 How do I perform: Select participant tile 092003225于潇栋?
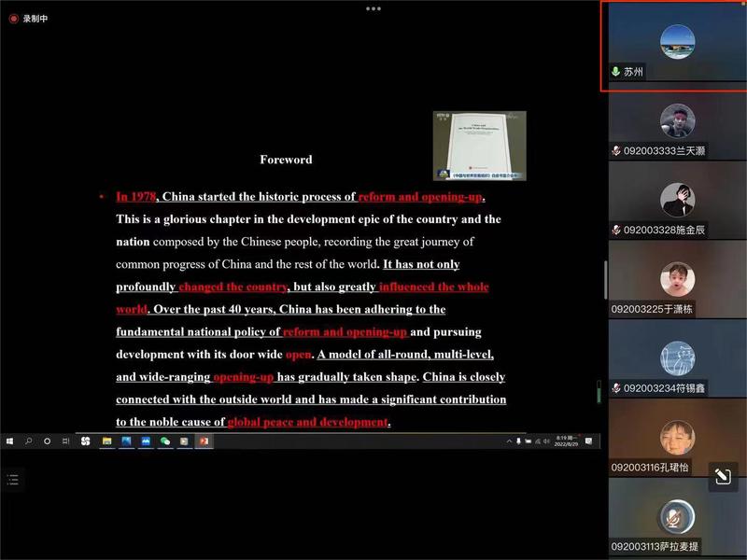pyautogui.click(x=676, y=278)
